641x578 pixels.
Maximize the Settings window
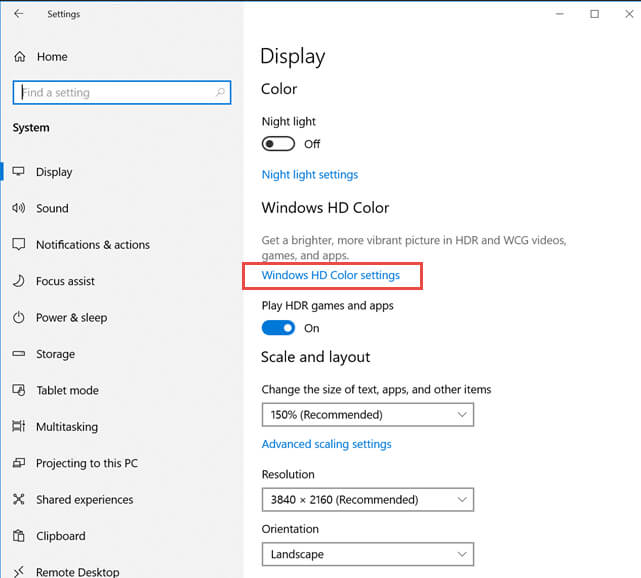click(594, 14)
